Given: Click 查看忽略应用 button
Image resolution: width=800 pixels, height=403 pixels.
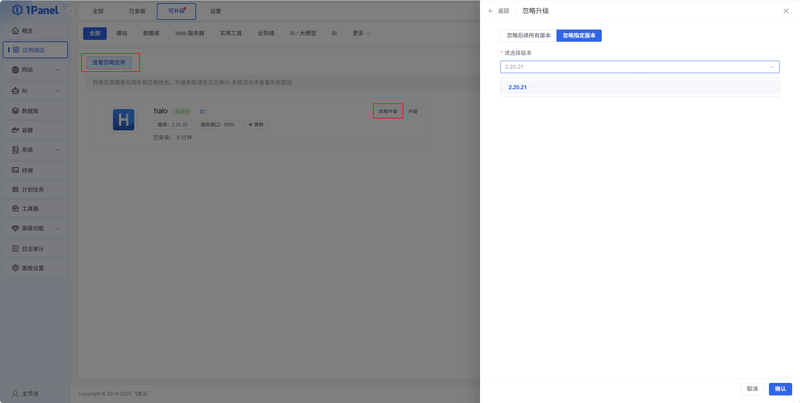Looking at the screenshot, I should pyautogui.click(x=109, y=62).
